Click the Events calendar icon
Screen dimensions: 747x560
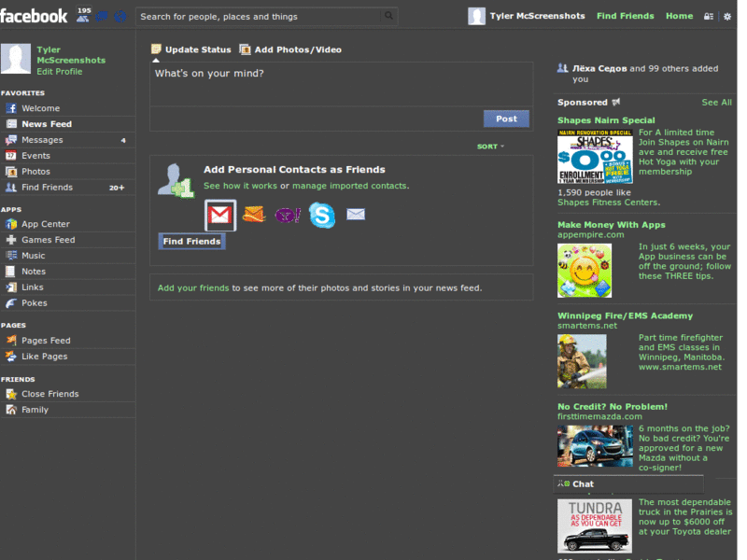[x=11, y=156]
